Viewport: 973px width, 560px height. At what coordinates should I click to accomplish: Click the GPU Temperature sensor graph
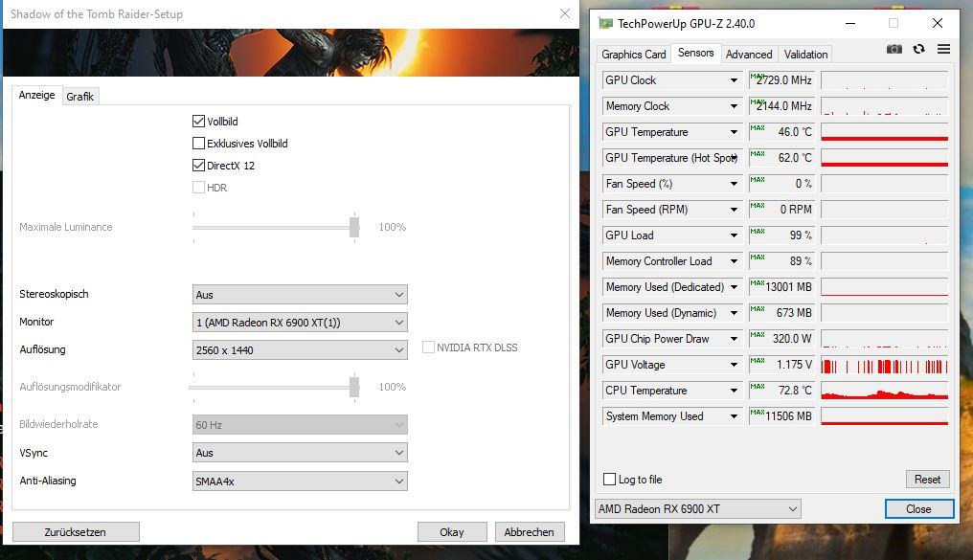pyautogui.click(x=884, y=132)
